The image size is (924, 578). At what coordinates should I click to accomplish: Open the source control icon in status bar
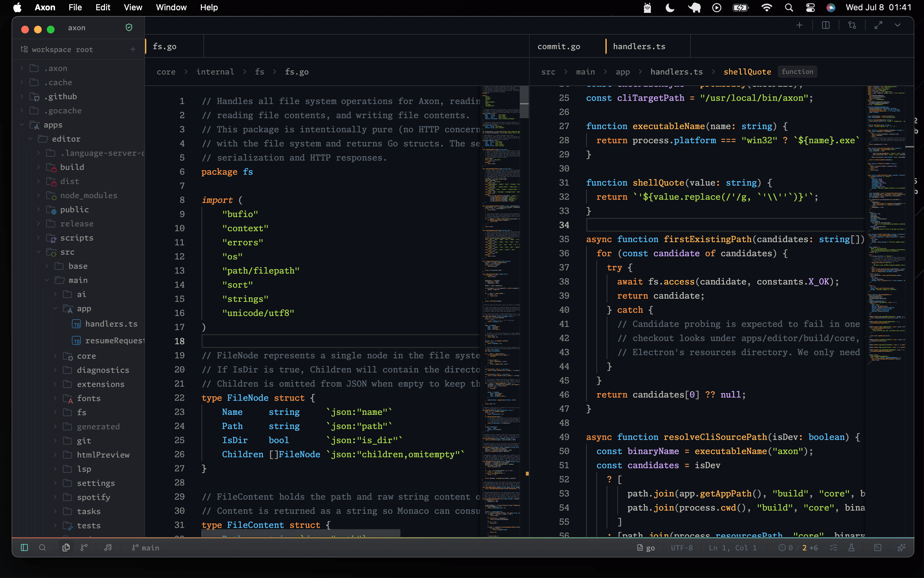[84, 547]
